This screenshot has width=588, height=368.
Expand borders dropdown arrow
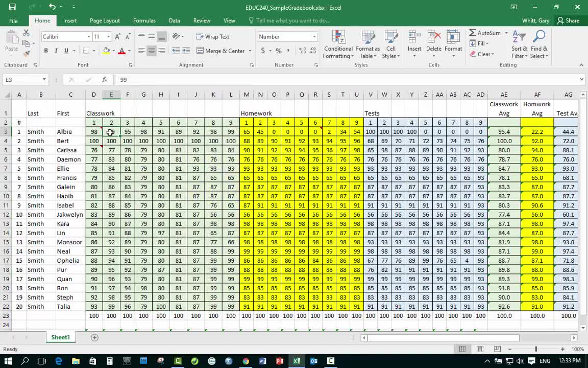pos(94,51)
